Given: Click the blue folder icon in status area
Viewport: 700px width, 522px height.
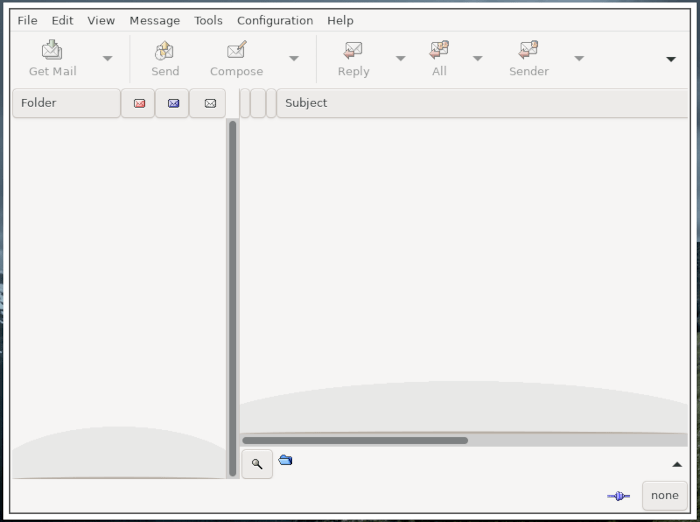Looking at the screenshot, I should tap(285, 459).
